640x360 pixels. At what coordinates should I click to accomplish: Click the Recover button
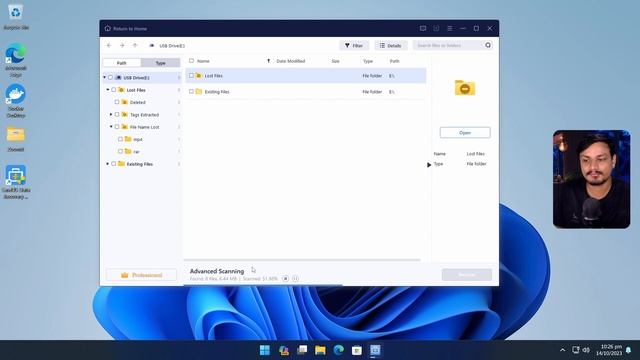tap(467, 275)
